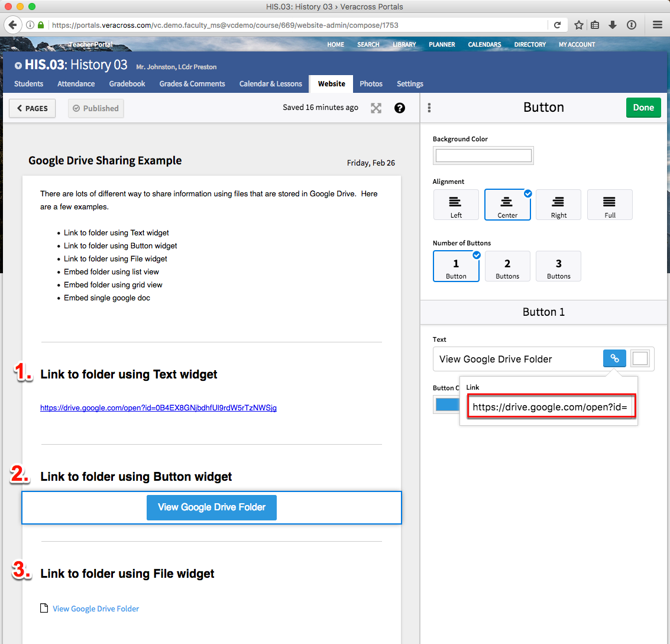Click the green Done button

(x=643, y=108)
